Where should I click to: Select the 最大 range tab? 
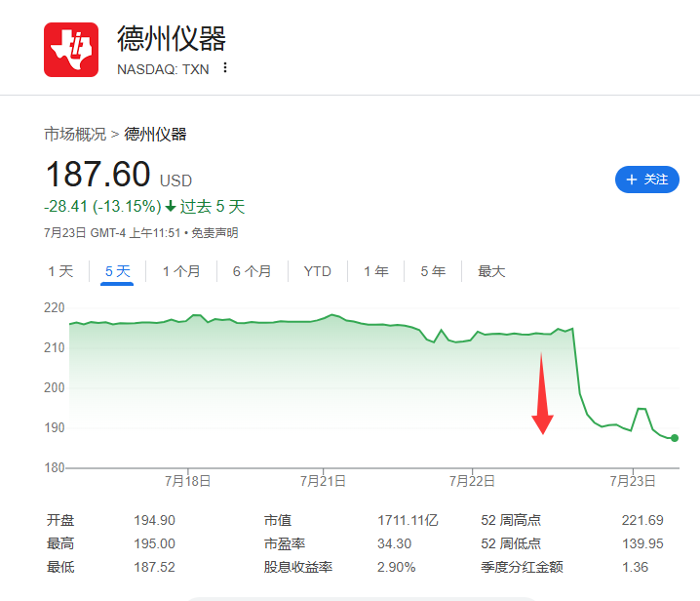(x=491, y=271)
